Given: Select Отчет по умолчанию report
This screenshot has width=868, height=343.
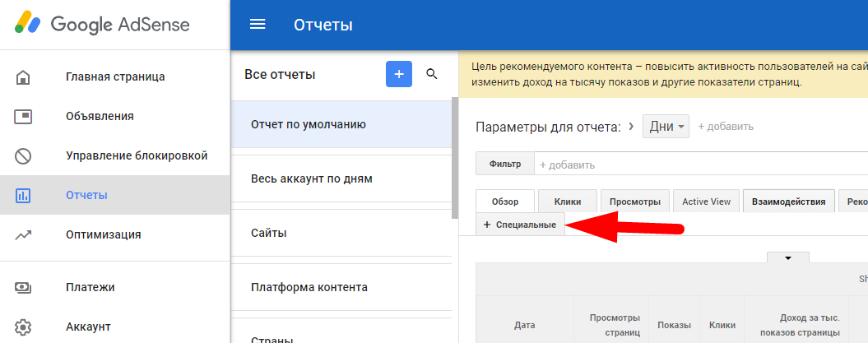Looking at the screenshot, I should [x=341, y=124].
